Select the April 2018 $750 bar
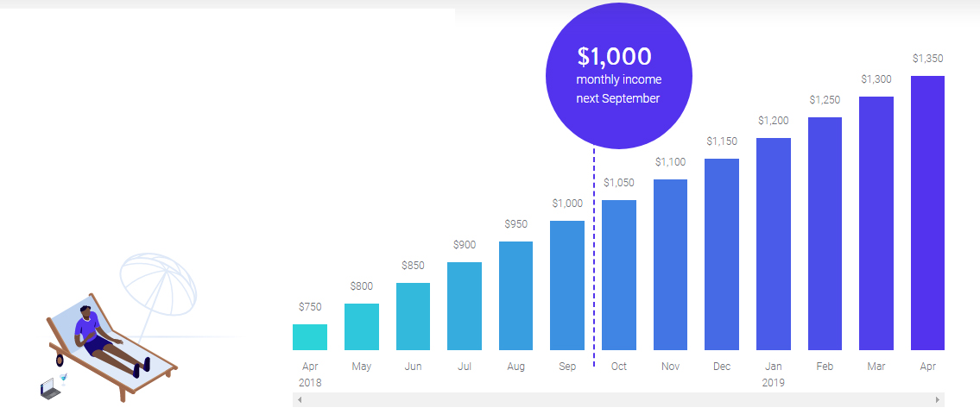Image resolution: width=980 pixels, height=414 pixels. [310, 337]
